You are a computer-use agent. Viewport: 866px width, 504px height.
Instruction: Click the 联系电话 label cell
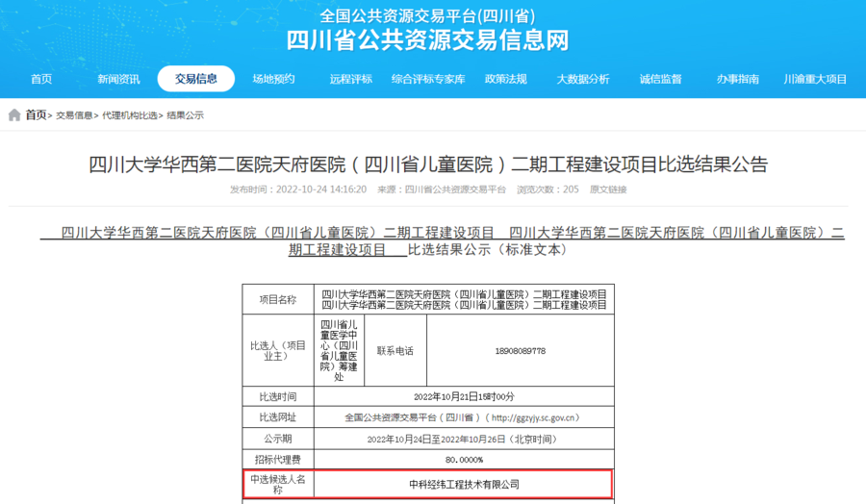point(395,350)
